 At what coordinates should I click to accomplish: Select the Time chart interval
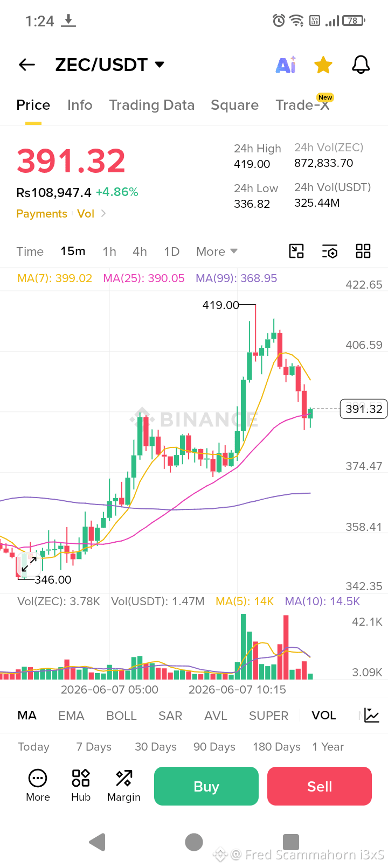click(x=30, y=251)
